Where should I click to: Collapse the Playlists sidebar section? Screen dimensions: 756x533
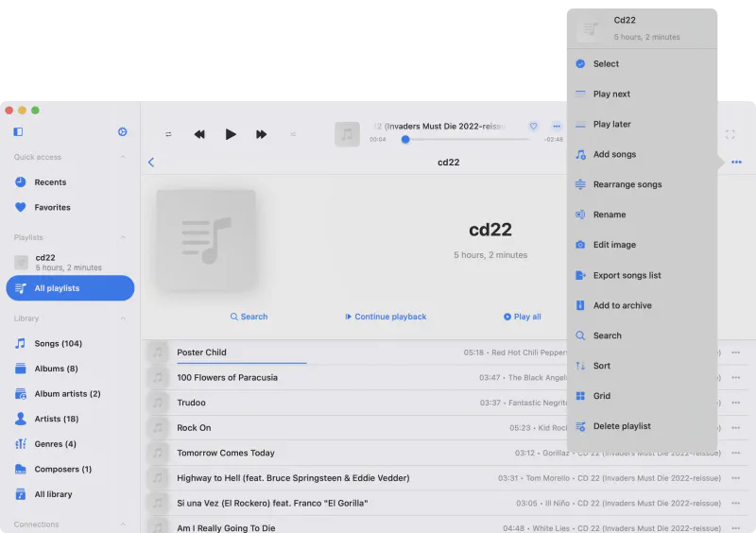coord(123,237)
